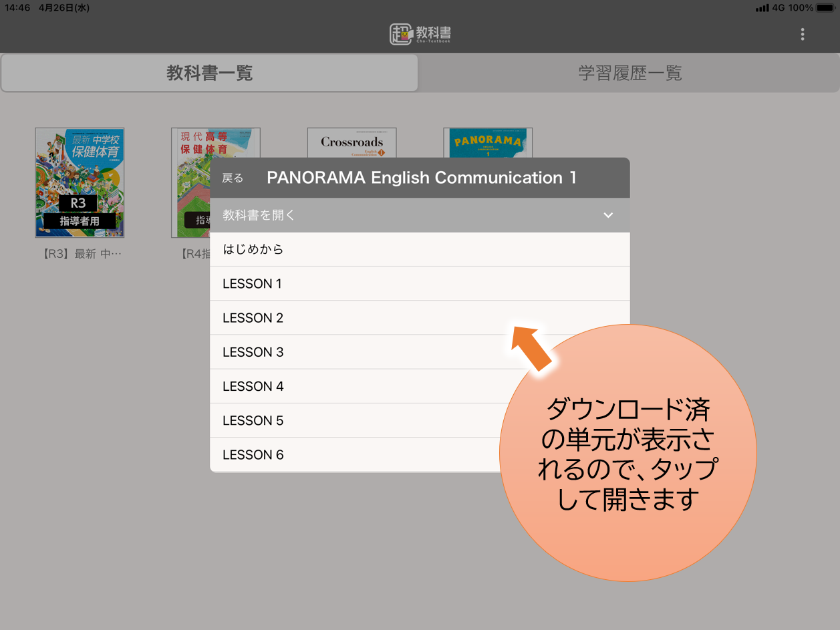Tap the Cho-Textbook logo in header

coord(420,34)
